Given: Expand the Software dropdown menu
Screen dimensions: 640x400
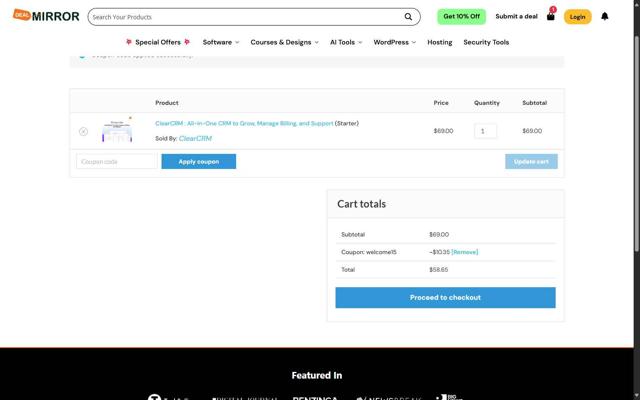Looking at the screenshot, I should point(221,42).
